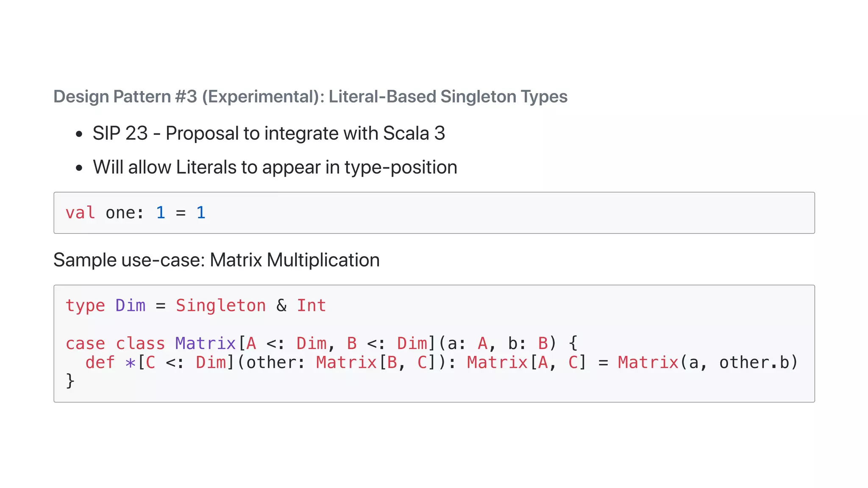
Task: Click the 'type' keyword in second code block
Action: click(x=85, y=305)
